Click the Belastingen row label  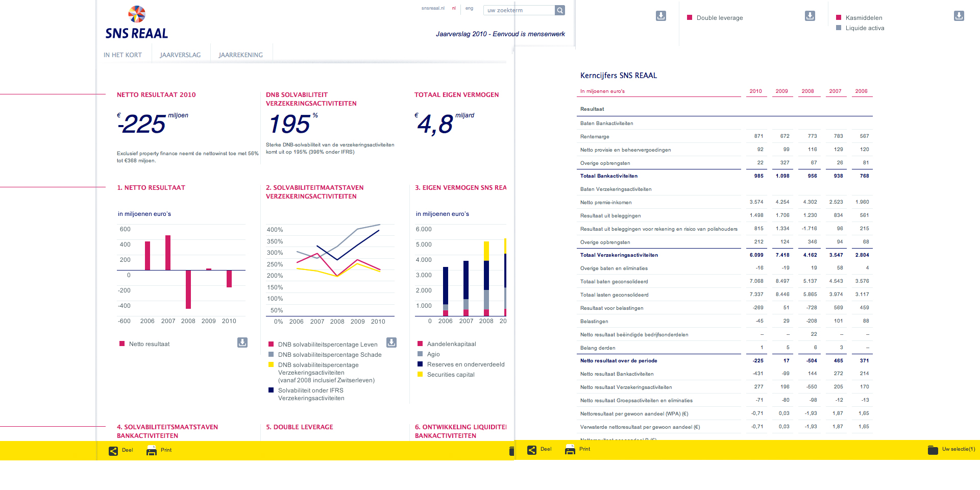tap(594, 322)
